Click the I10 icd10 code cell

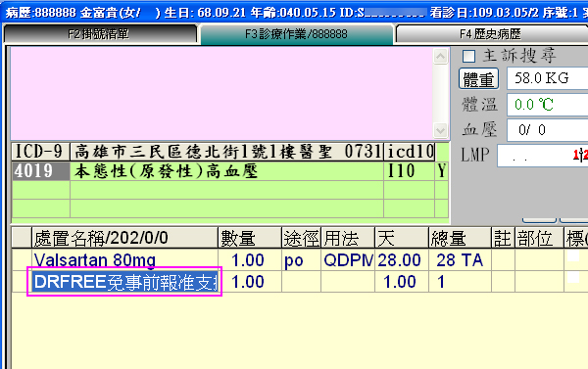pos(409,171)
